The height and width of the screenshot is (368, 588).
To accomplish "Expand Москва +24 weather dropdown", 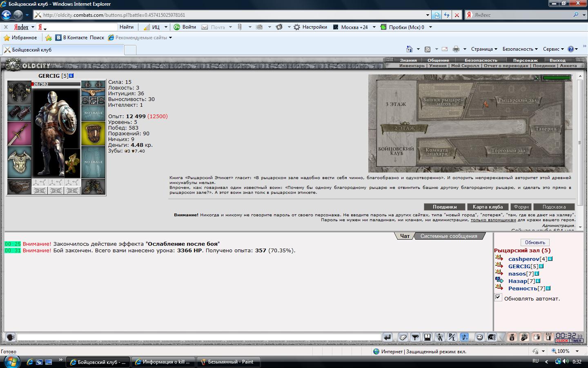I will pos(374,27).
